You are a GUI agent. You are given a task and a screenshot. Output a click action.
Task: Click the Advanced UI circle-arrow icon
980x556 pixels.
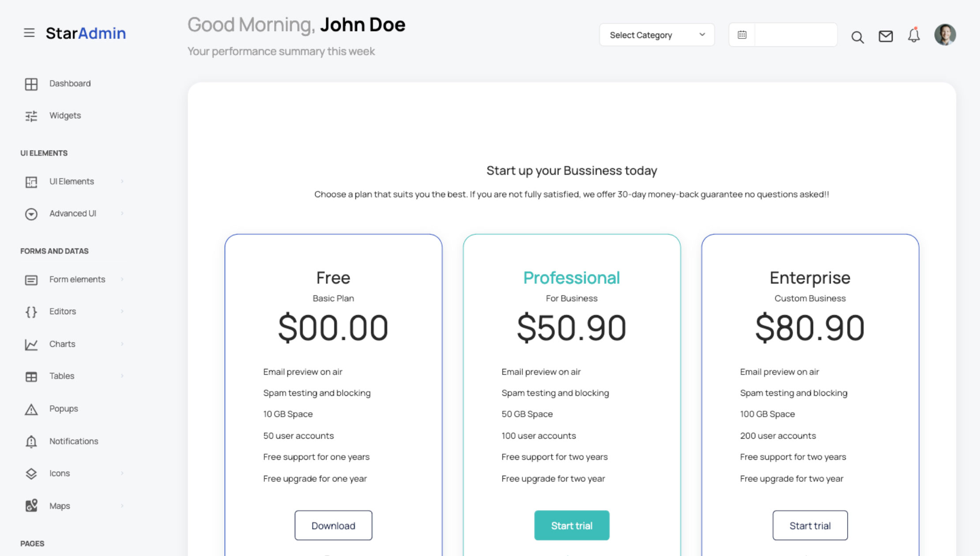[x=31, y=214]
